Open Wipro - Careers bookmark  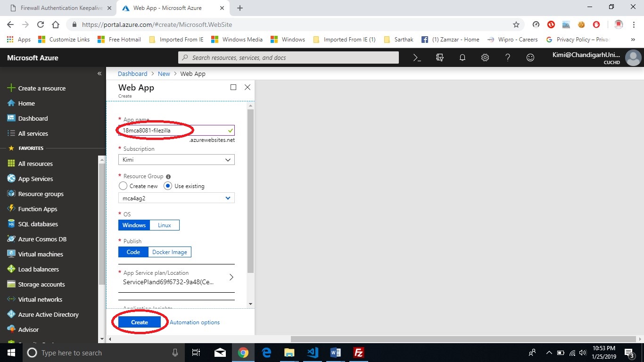(512, 40)
